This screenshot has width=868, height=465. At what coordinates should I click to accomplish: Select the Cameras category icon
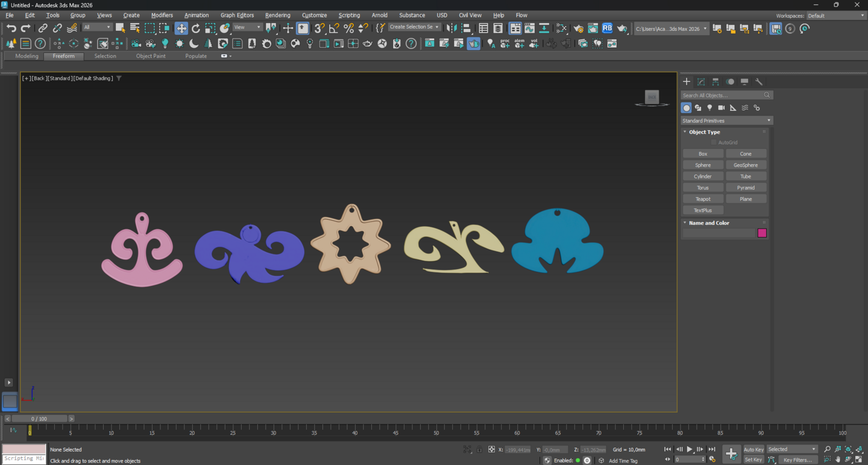point(721,108)
